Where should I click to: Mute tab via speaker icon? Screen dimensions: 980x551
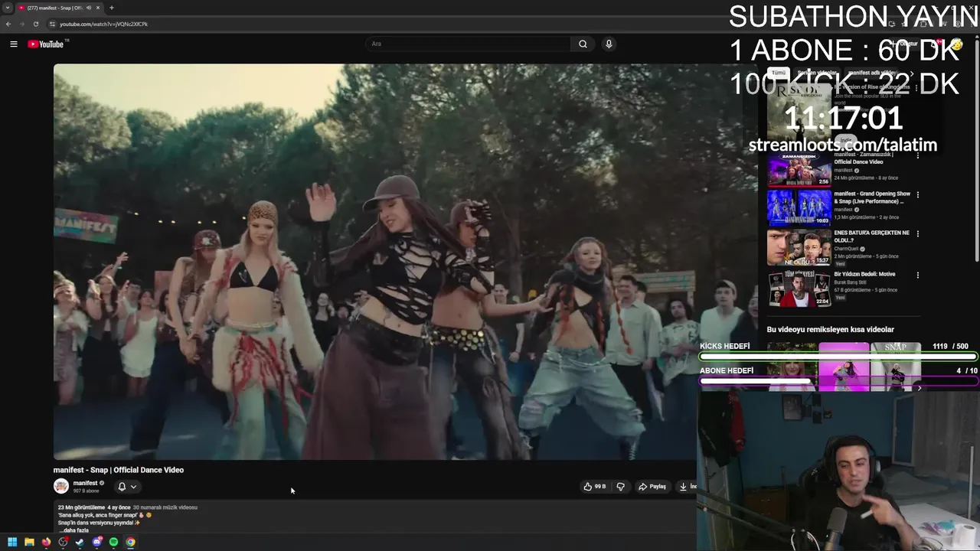tap(89, 8)
